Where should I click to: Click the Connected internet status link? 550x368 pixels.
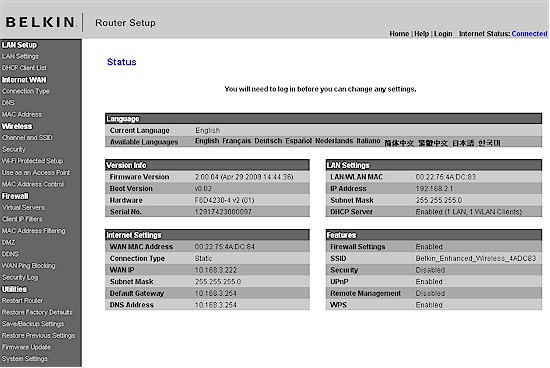(x=529, y=34)
